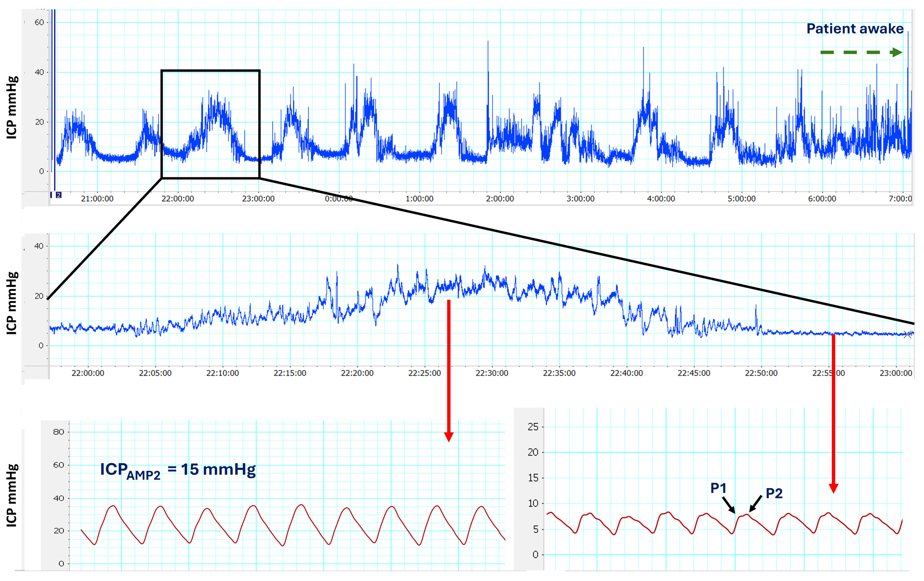This screenshot has height=581, width=924.
Task: Click the ICP mmHg label of top chart
Action: pos(12,107)
